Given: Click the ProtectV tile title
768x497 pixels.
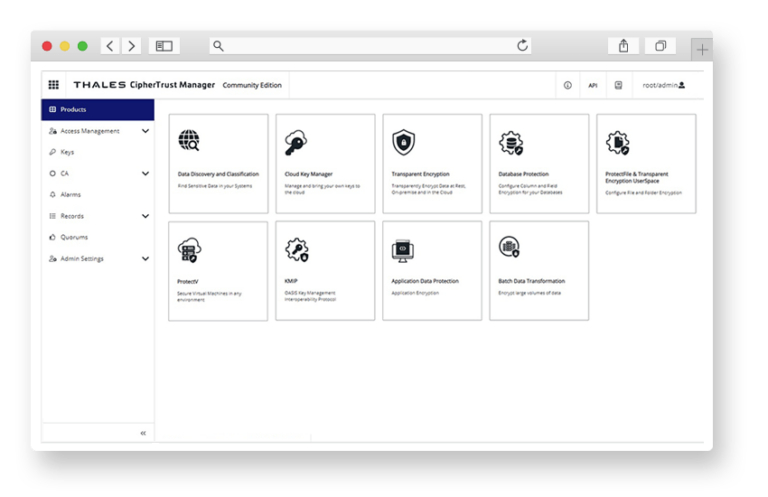Looking at the screenshot, I should tap(188, 282).
